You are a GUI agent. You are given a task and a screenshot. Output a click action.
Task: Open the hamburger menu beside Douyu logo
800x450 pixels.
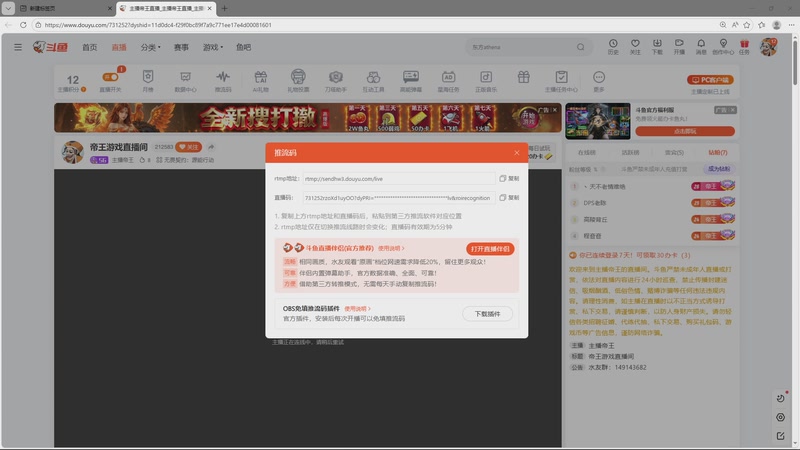pyautogui.click(x=18, y=47)
